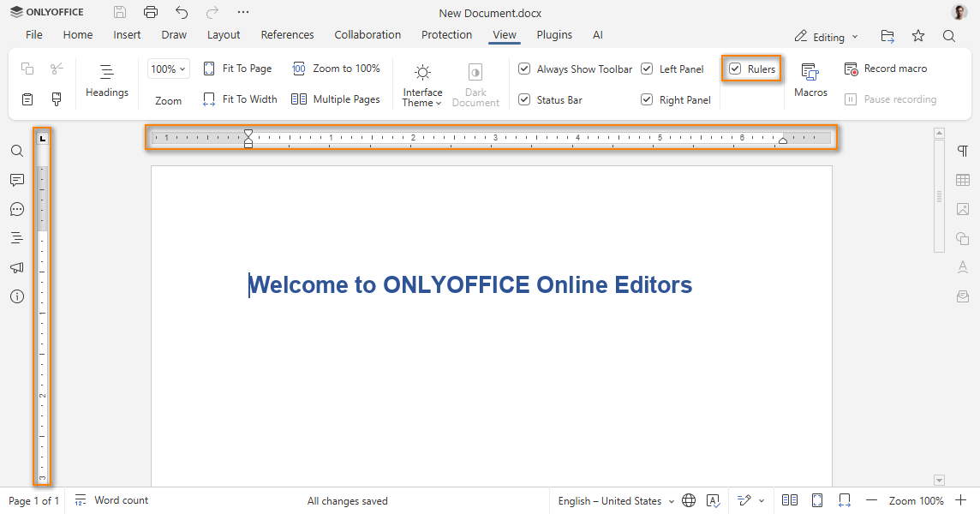Screen dimensions: 980x514
Task: Open Search in left sidebar
Action: [x=17, y=151]
